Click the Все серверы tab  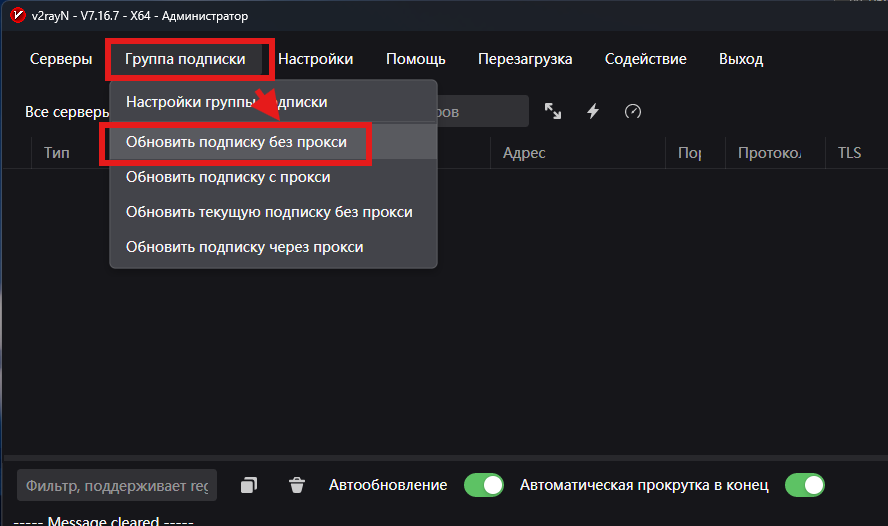click(x=66, y=112)
